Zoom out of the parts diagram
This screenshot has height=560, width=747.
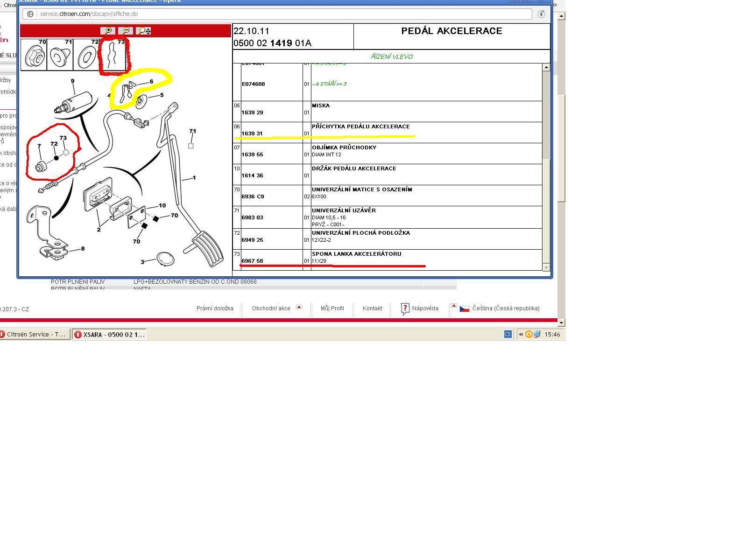[x=126, y=31]
